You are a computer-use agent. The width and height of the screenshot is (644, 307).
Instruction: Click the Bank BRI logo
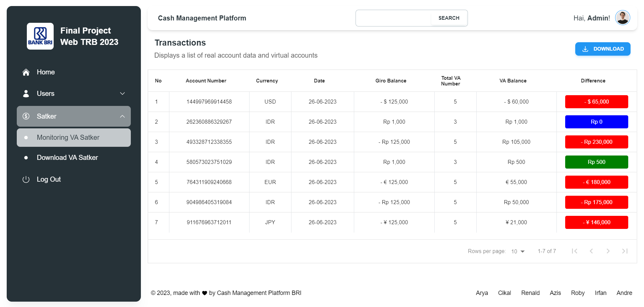[40, 36]
